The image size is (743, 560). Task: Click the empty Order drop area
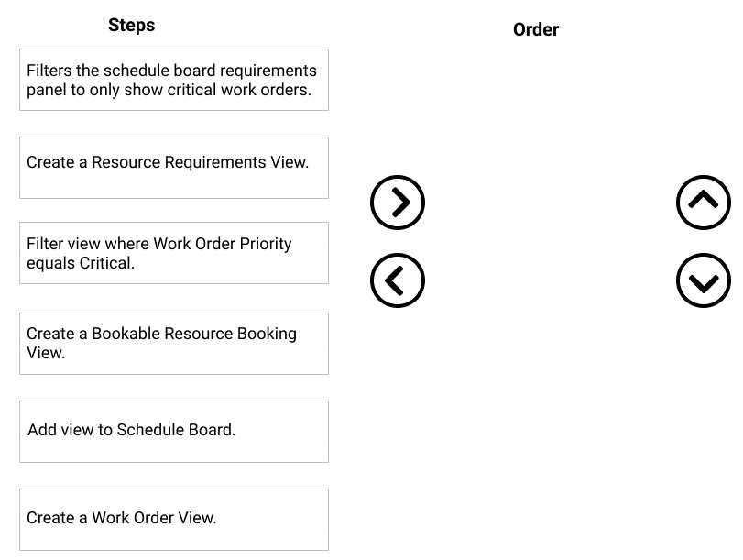click(x=550, y=275)
